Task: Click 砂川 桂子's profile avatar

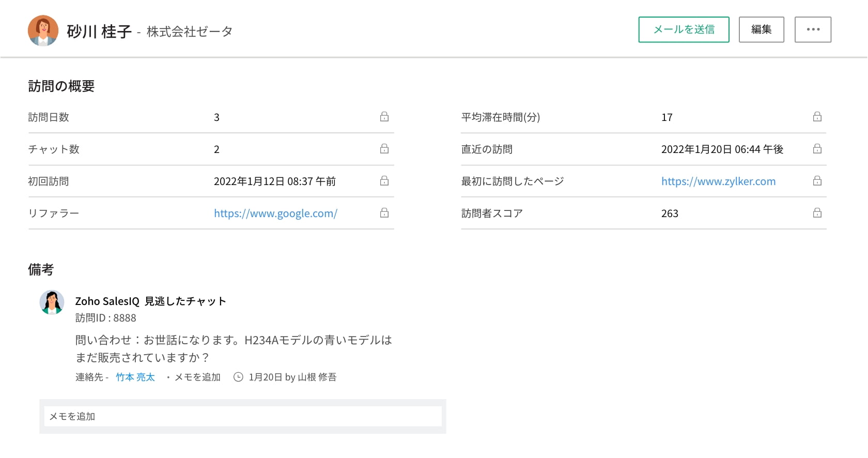Action: (x=43, y=31)
